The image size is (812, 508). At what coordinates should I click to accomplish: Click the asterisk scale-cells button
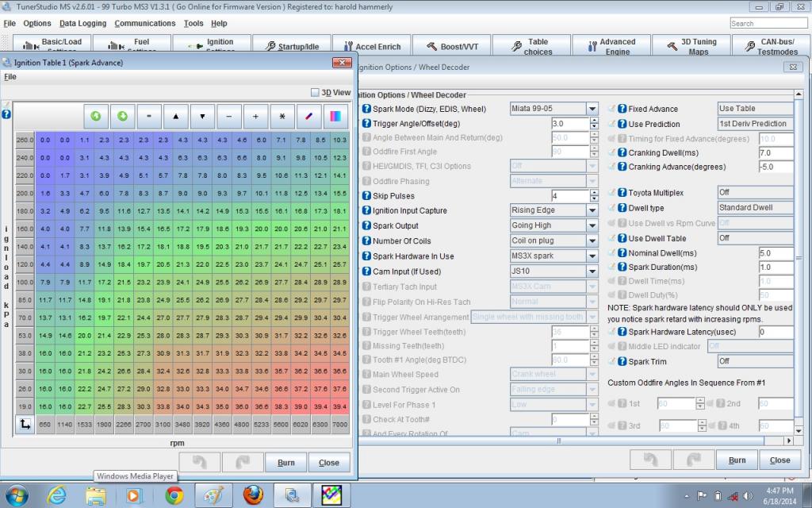tap(282, 116)
